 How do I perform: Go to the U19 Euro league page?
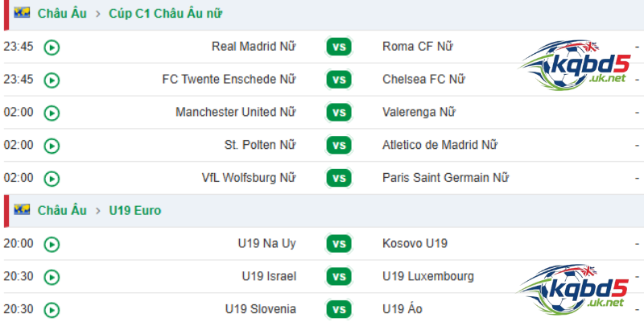(135, 211)
